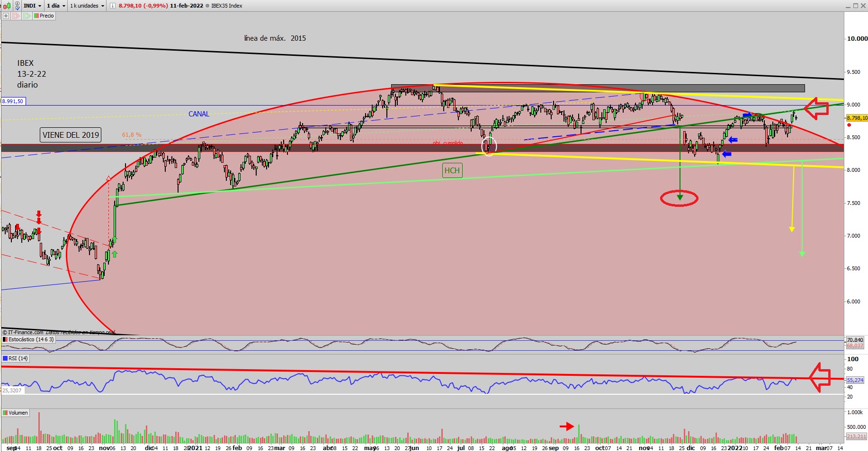Click the plus icon to add indicator
The image size is (868, 452).
(x=6, y=16)
